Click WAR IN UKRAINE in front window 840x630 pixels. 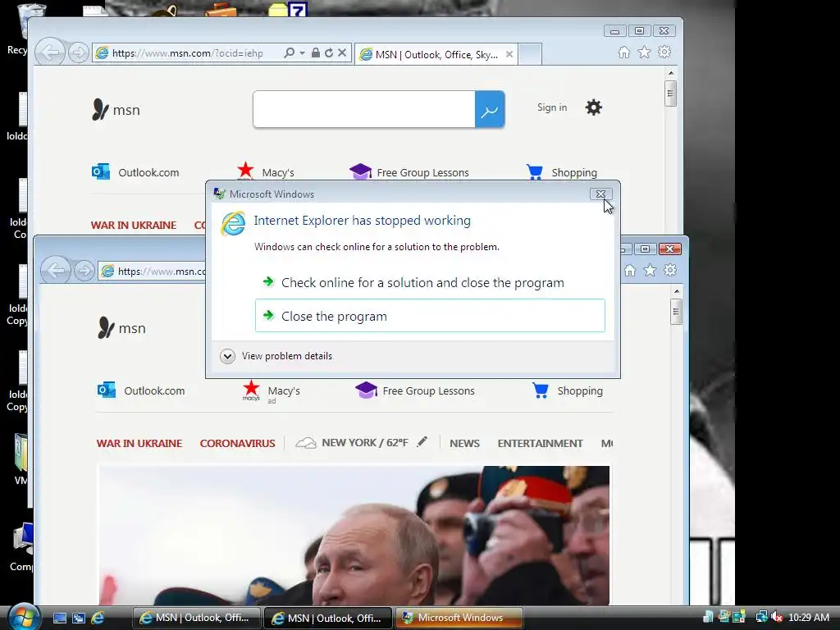point(139,443)
